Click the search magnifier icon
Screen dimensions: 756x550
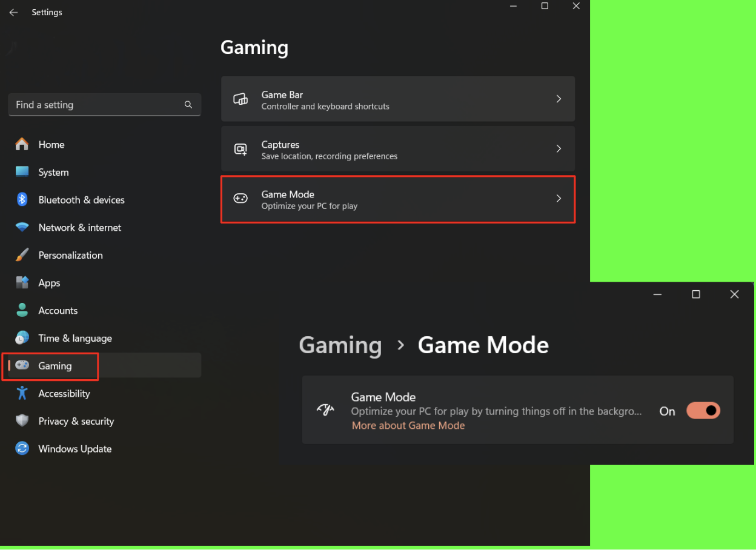188,105
